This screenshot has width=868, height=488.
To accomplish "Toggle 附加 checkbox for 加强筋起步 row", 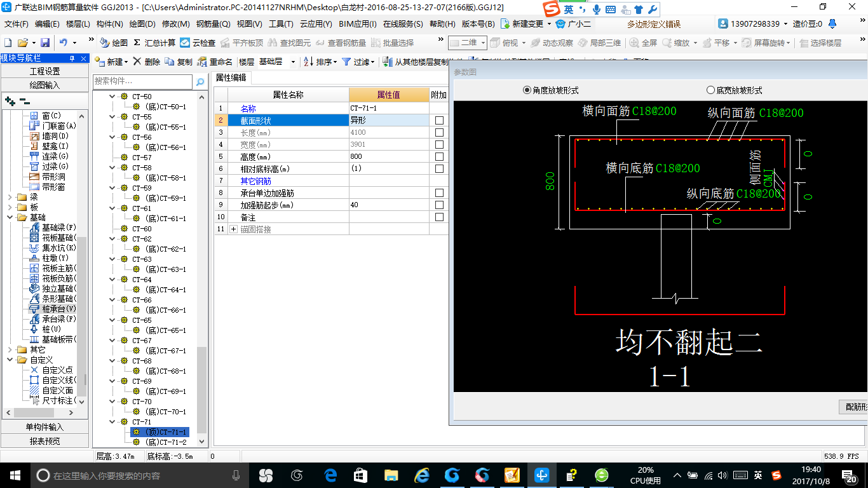I will coord(439,205).
